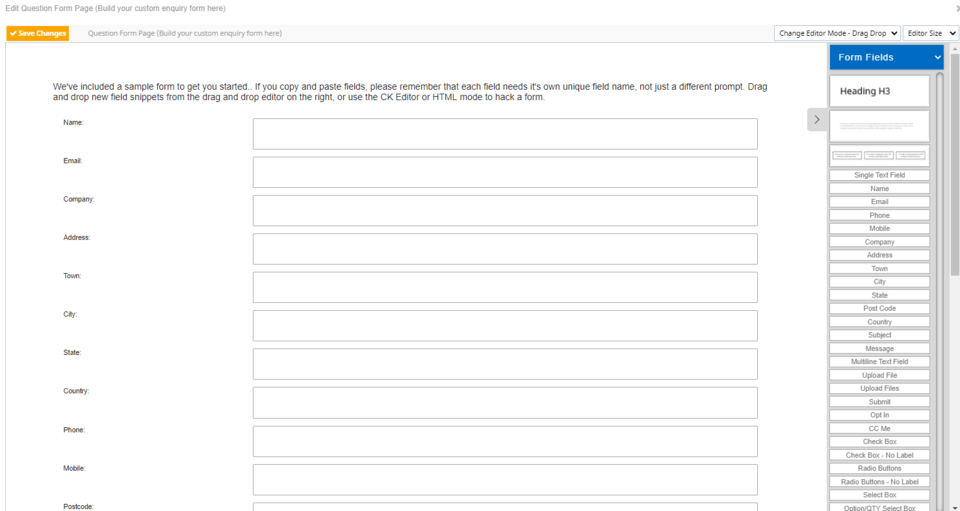Click the "Email:" label in the form

coord(72,161)
